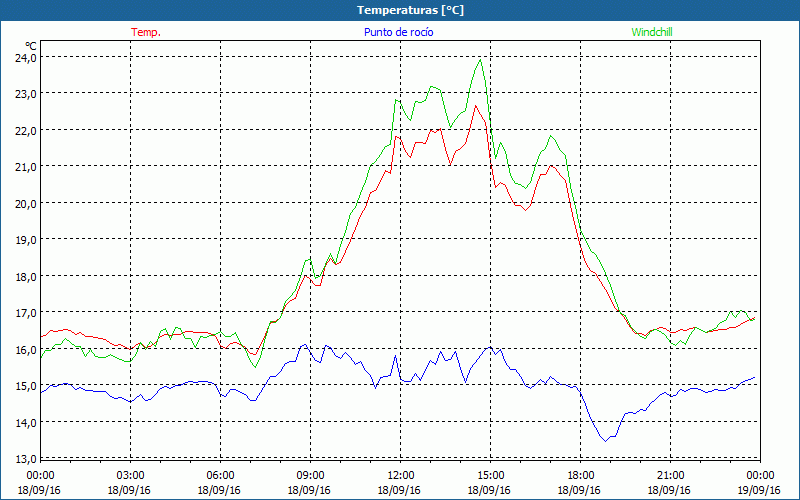800x500 pixels.
Task: Click the 15:00 time axis label
Action: click(x=490, y=476)
